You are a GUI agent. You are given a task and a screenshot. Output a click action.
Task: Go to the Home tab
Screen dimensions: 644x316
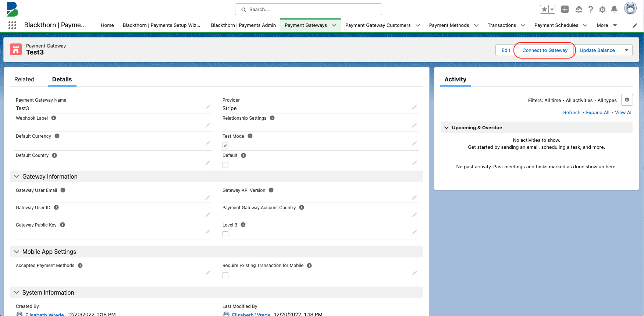(107, 25)
